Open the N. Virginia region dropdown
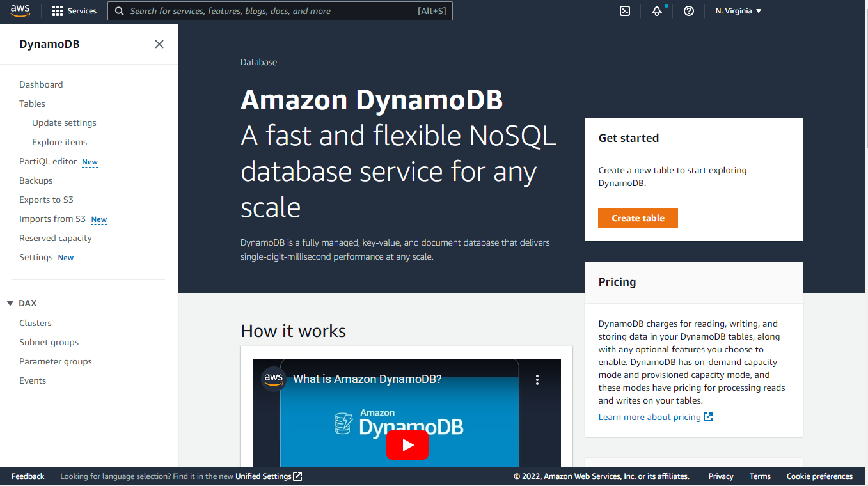 pos(738,11)
